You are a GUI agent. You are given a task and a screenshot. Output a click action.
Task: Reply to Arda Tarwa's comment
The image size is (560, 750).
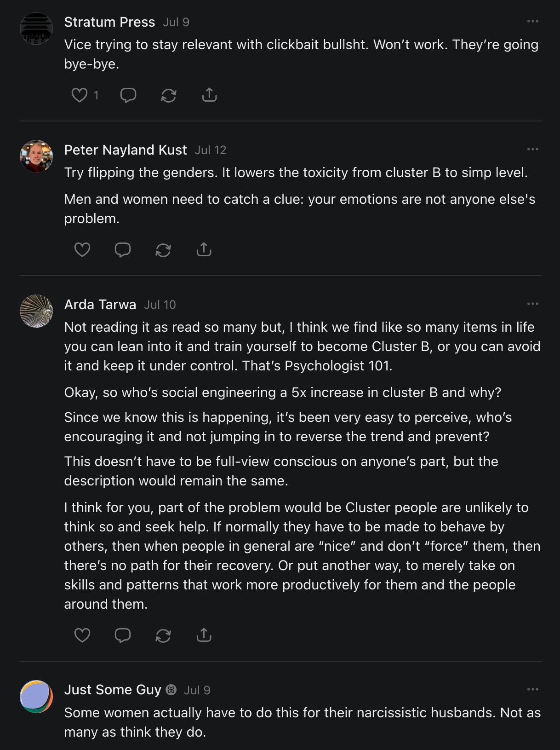coord(123,635)
